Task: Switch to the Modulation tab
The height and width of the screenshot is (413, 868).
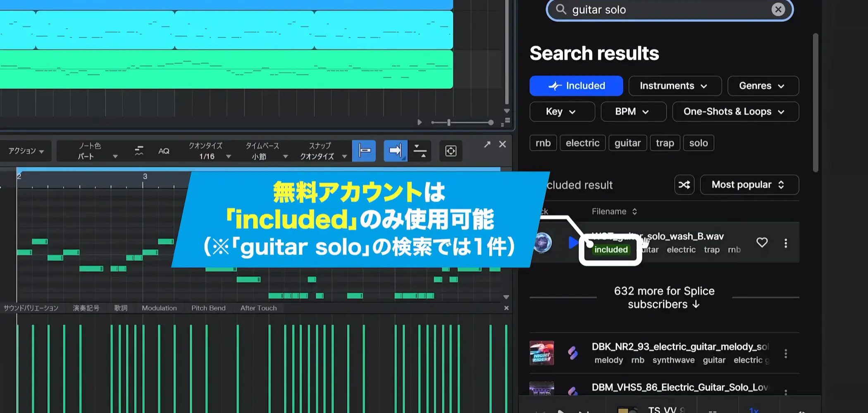Action: 159,308
